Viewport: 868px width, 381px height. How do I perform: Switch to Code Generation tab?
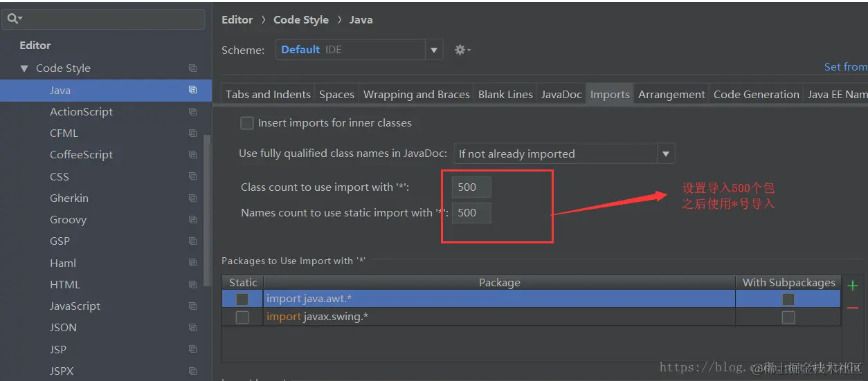[756, 95]
